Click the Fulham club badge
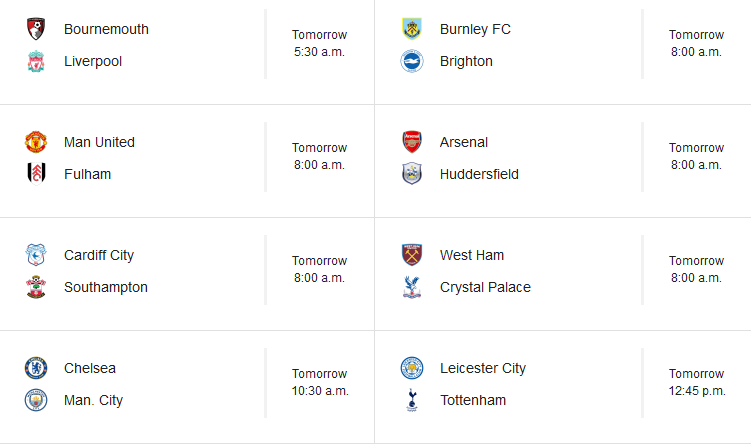 tap(36, 174)
